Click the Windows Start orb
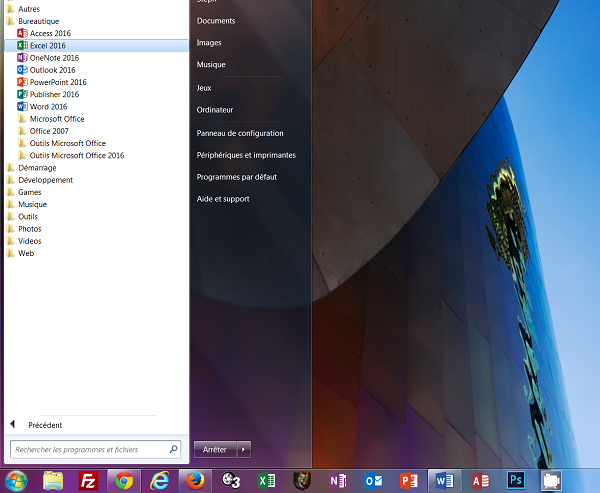Screen dimensions: 600x493 (16, 481)
